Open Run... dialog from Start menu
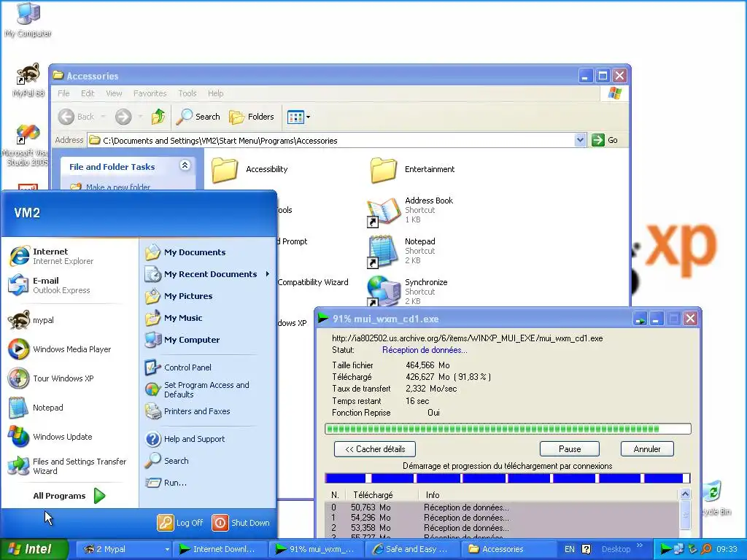 point(166,483)
